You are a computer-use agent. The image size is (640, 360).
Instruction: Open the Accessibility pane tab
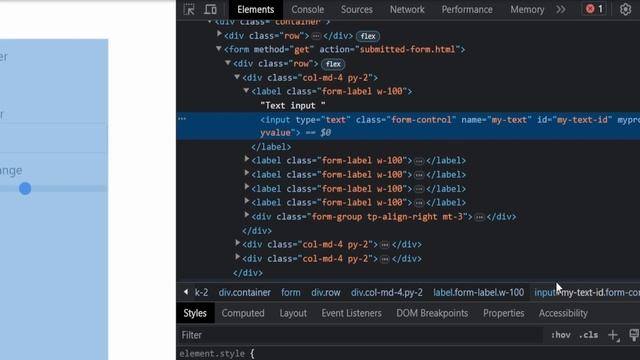[x=563, y=313]
